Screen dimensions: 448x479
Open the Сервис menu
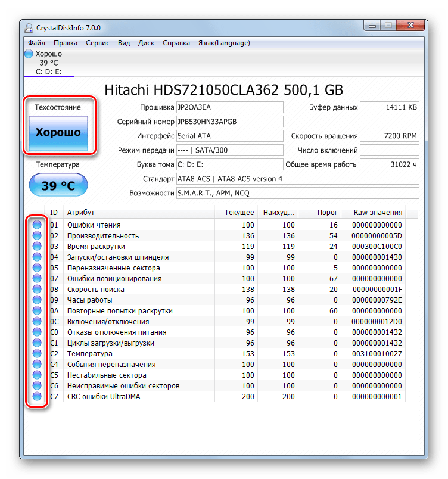pyautogui.click(x=98, y=43)
